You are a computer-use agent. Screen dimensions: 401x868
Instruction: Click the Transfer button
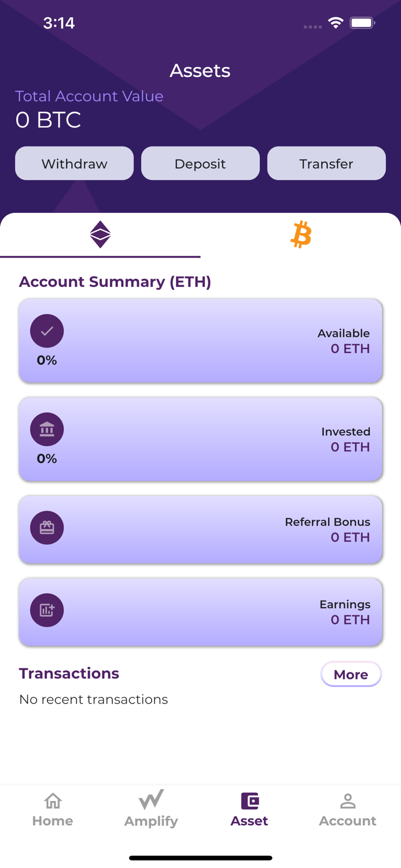(x=326, y=163)
